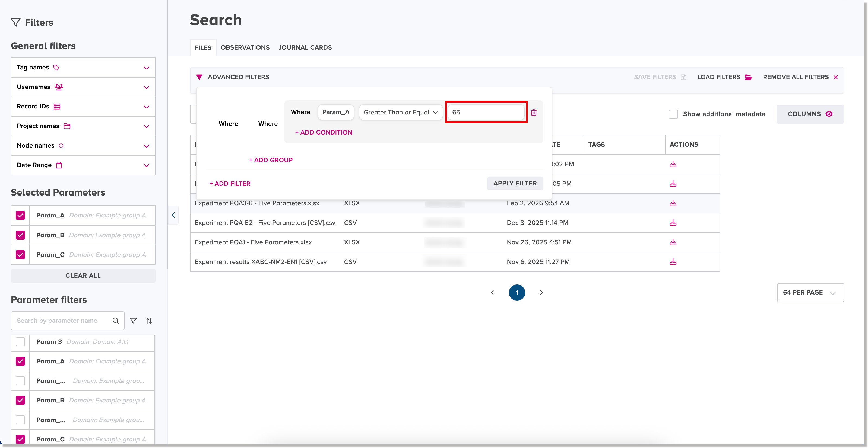
Task: Uncheck Param_A in Parameter filters list
Action: click(21, 361)
